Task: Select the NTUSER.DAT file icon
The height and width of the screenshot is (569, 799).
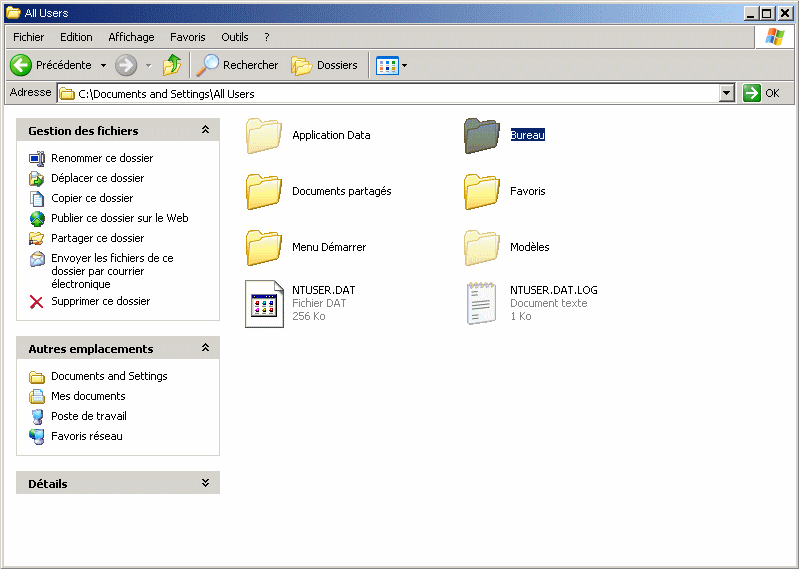Action: pos(264,304)
